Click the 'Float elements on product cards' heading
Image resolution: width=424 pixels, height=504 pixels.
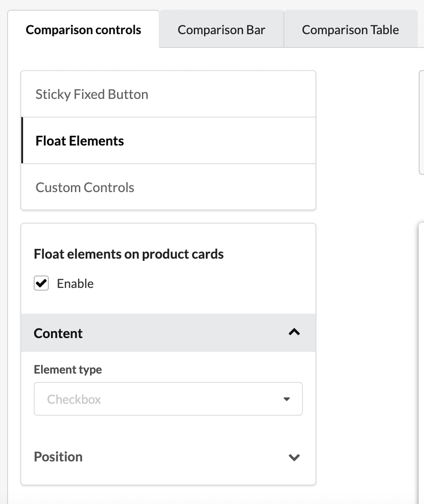point(129,254)
